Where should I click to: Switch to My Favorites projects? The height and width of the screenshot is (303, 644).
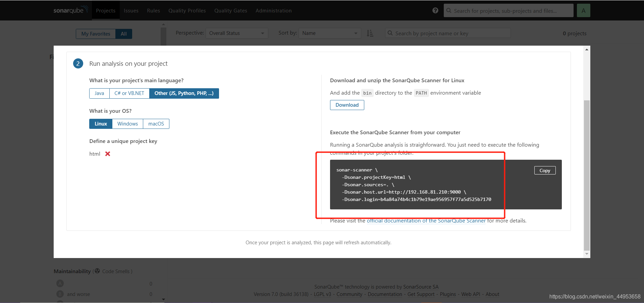[x=96, y=34]
